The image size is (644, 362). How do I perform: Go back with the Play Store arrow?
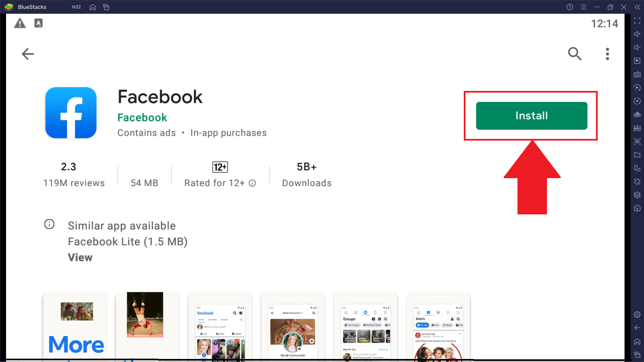pyautogui.click(x=28, y=54)
